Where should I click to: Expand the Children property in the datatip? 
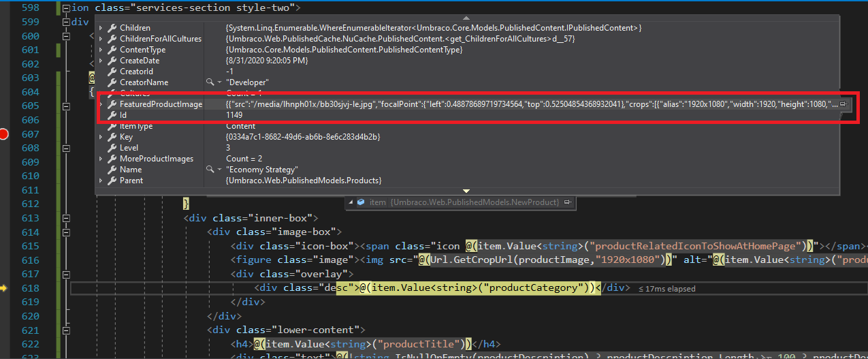(101, 28)
